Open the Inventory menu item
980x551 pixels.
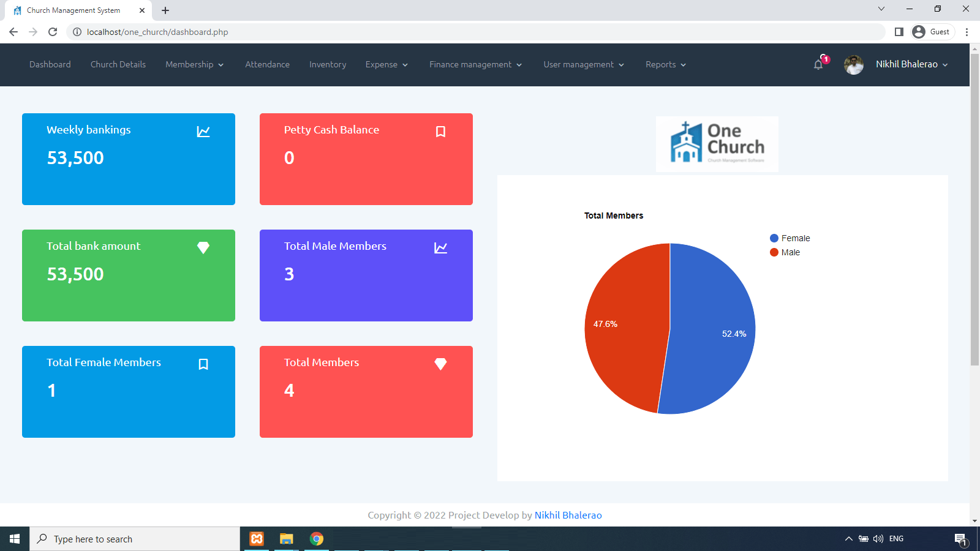(x=327, y=64)
